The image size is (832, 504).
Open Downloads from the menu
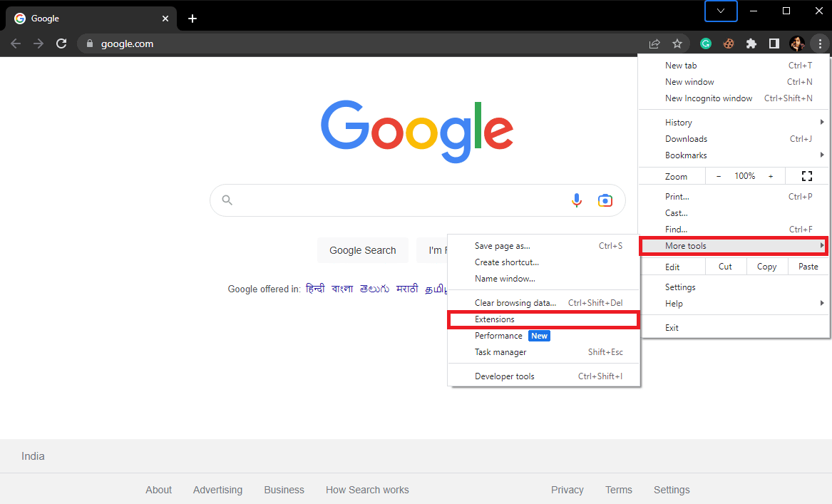click(734, 139)
